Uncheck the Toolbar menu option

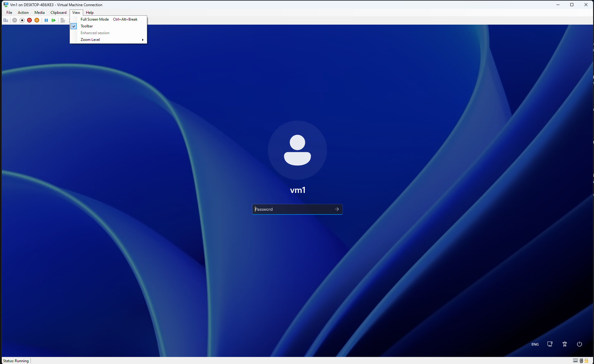87,26
